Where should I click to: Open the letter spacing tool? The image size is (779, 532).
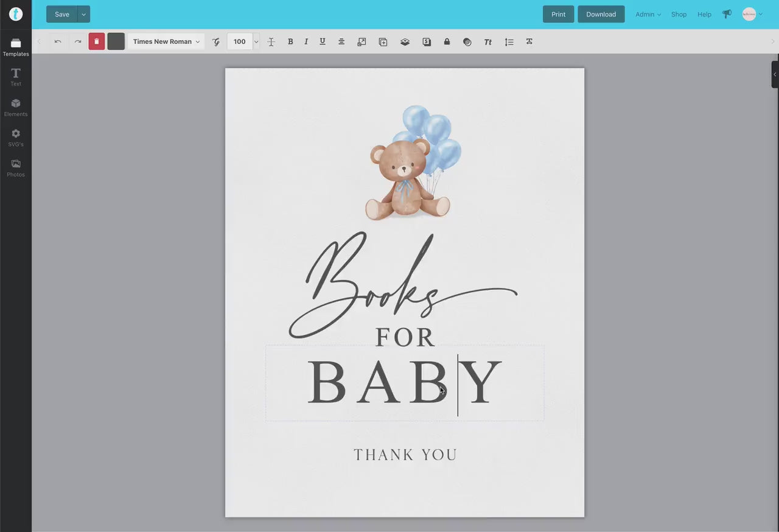[271, 41]
